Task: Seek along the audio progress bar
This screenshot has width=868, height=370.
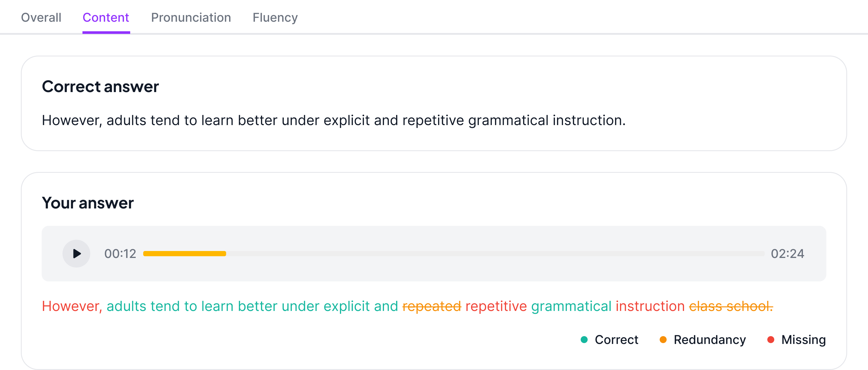Action: 454,254
